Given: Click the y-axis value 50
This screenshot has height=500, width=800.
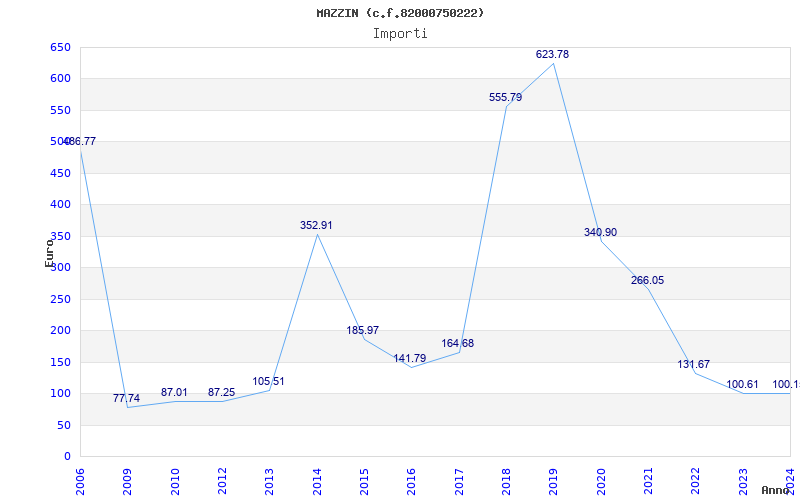Looking at the screenshot, I should 63,425.
